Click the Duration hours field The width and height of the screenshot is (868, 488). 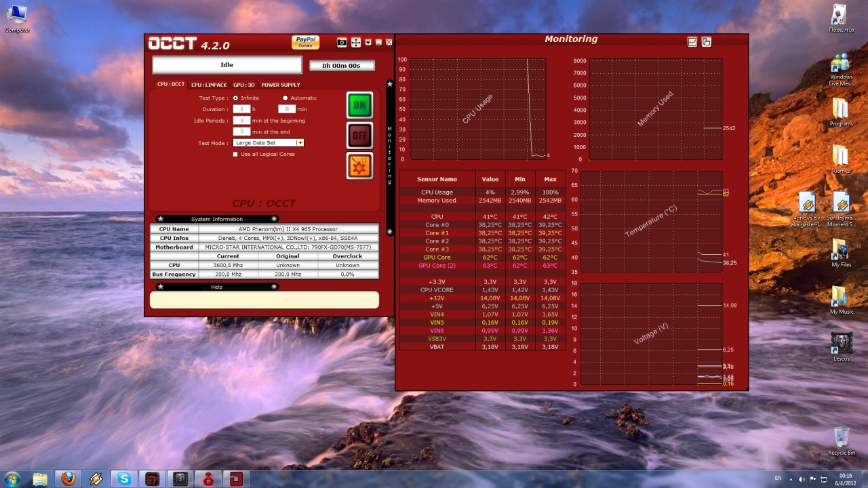241,109
